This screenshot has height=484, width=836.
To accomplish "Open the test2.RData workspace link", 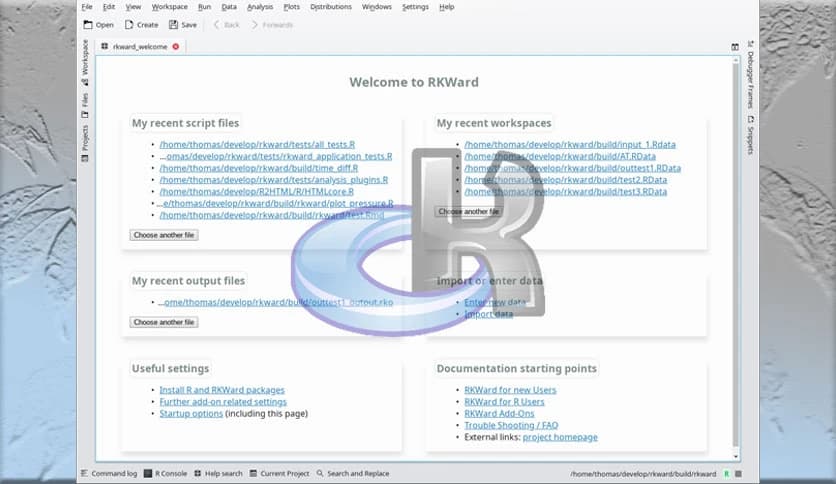I will 566,180.
